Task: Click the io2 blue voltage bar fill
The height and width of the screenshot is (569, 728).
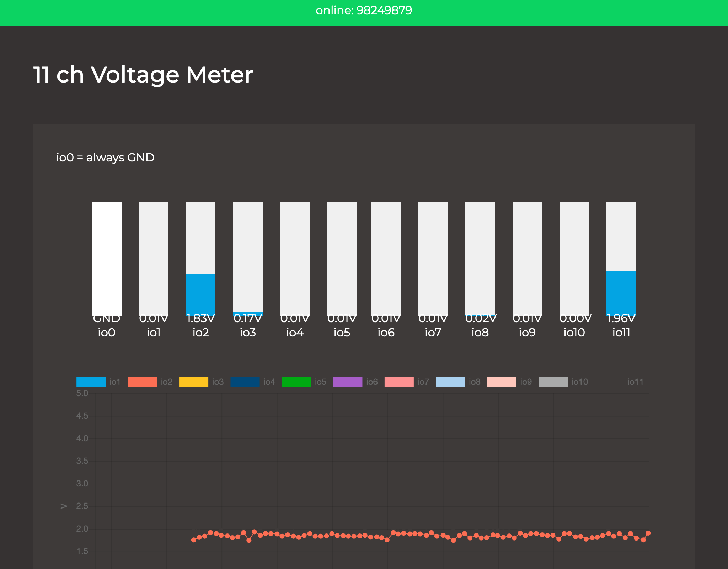Action: tap(200, 294)
